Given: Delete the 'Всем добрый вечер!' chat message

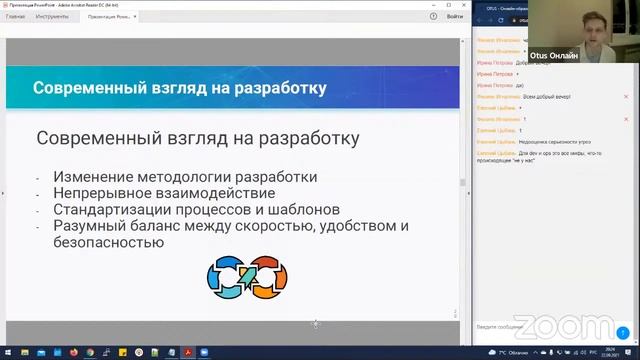Looking at the screenshot, I should pos(626,97).
